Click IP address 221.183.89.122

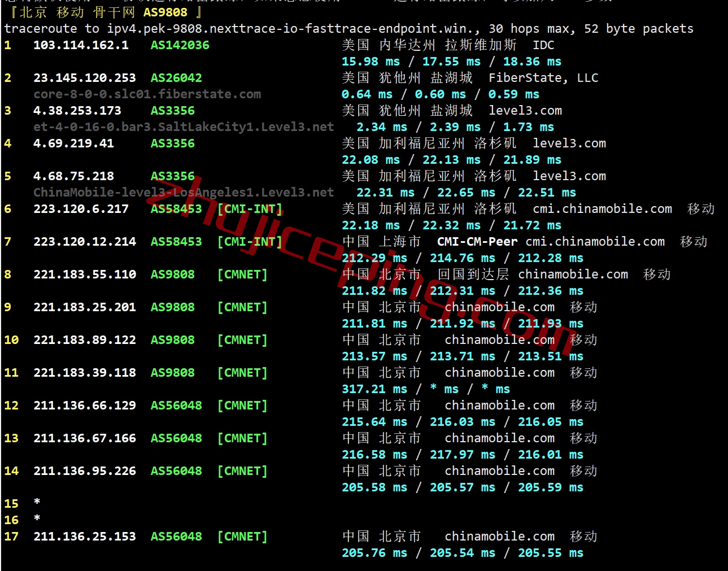(x=85, y=340)
